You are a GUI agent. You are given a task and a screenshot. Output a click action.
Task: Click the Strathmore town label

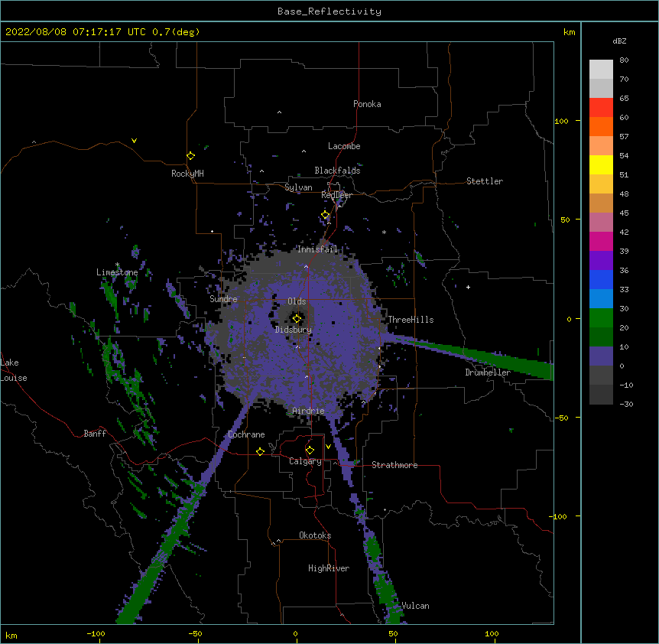click(x=394, y=465)
